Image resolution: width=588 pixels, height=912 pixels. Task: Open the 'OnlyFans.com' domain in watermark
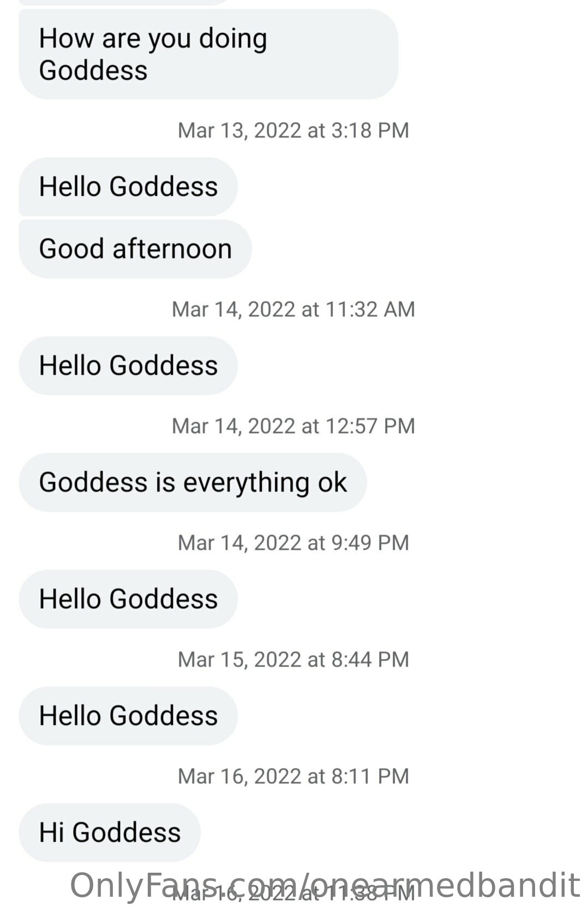click(187, 885)
